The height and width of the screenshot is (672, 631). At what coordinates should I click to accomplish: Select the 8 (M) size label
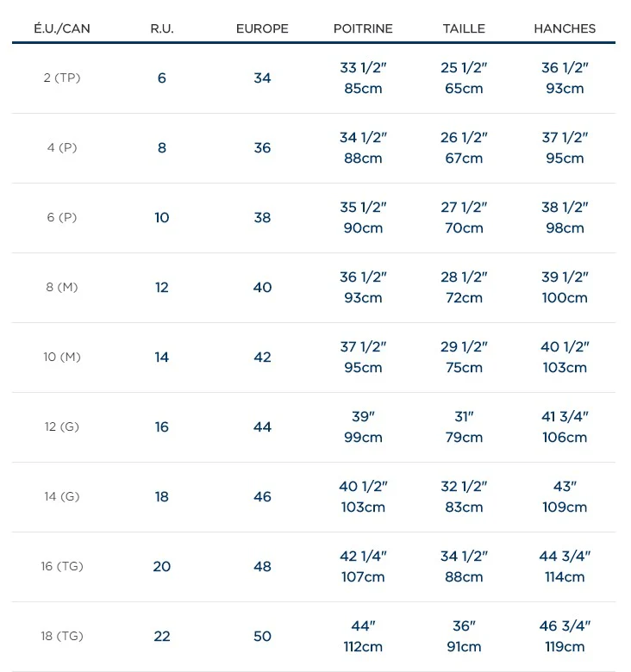coord(61,287)
